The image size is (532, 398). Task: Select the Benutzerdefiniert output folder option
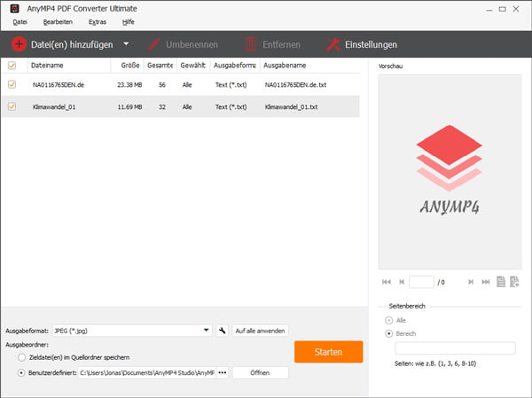21,373
